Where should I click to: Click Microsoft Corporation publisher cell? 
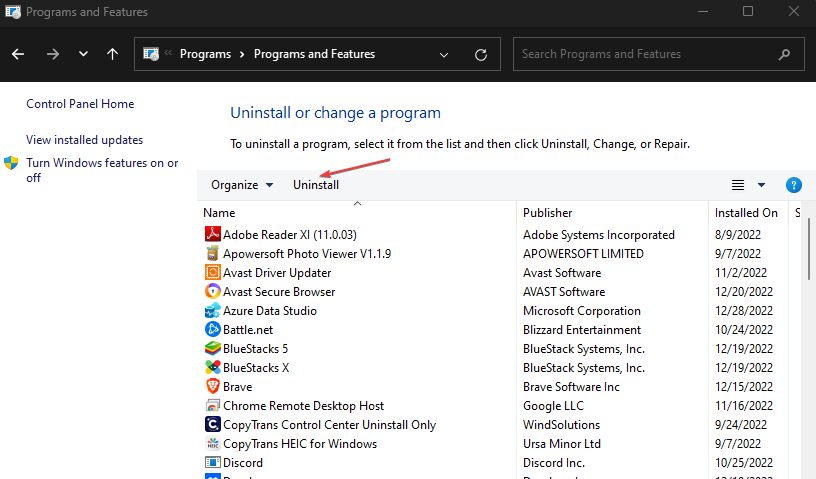coord(582,311)
